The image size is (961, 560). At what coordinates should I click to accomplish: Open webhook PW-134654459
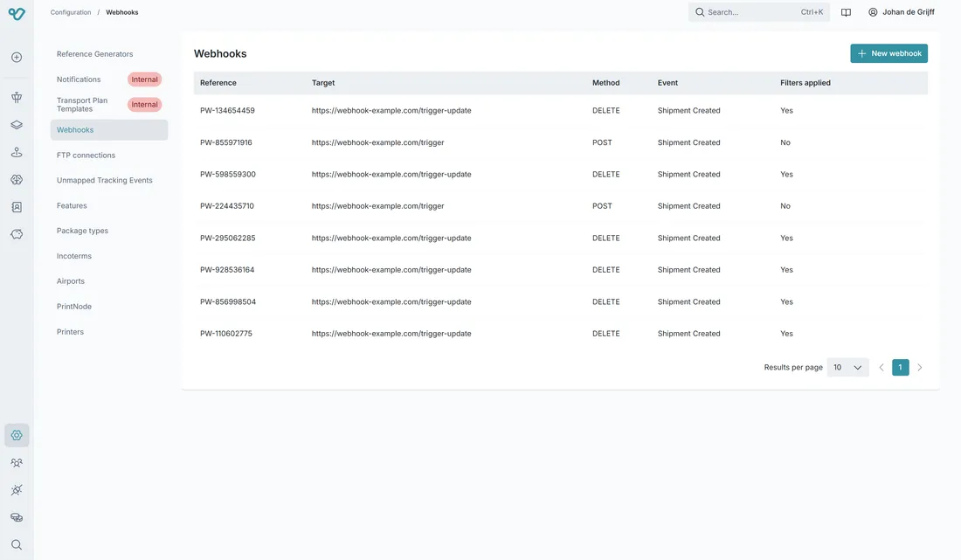(x=560, y=110)
